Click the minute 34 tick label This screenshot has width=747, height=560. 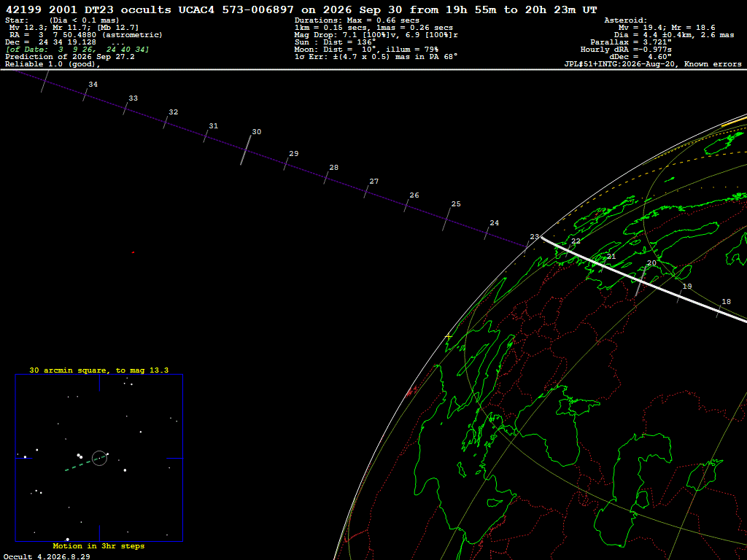click(93, 85)
